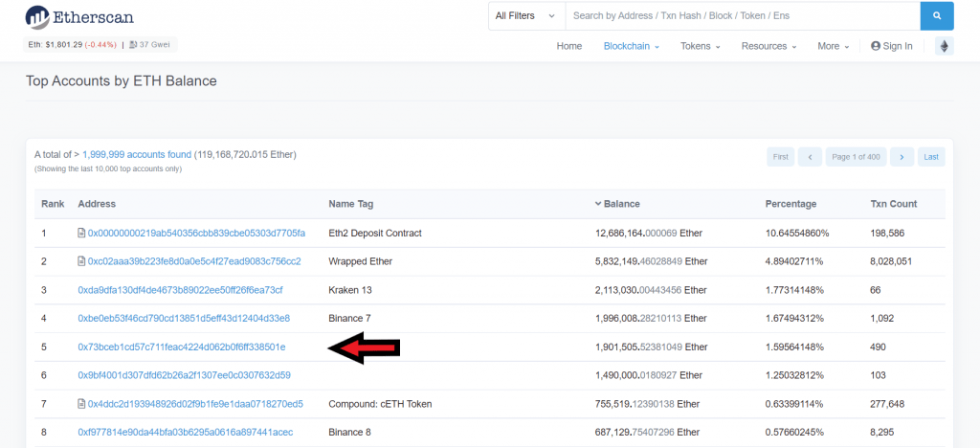The image size is (980, 448).
Task: Go to next page arrow
Action: pos(901,157)
